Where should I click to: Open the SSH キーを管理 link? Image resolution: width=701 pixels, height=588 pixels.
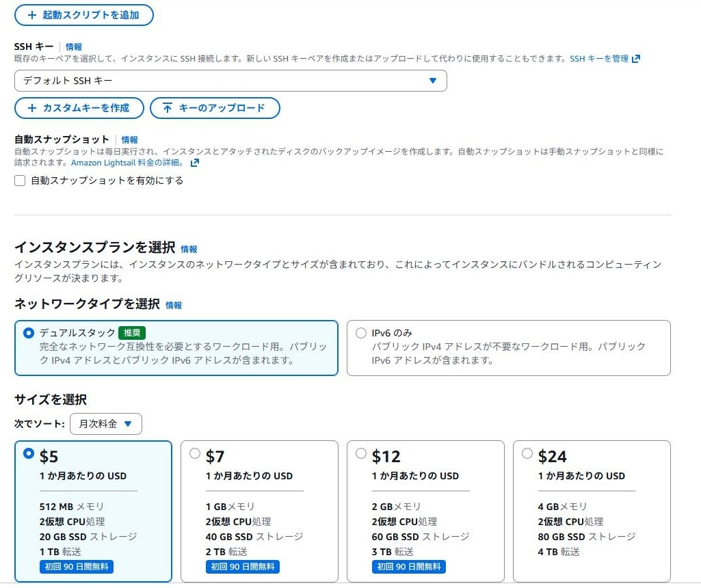coord(599,59)
